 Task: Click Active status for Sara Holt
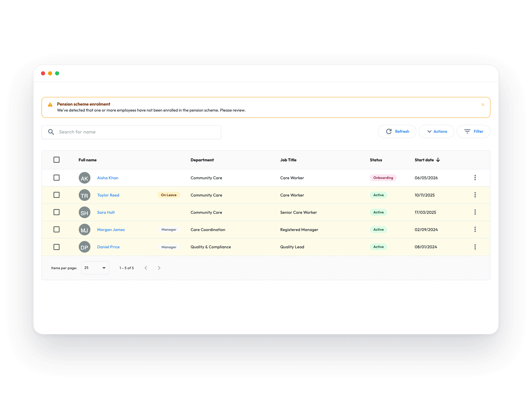[378, 212]
